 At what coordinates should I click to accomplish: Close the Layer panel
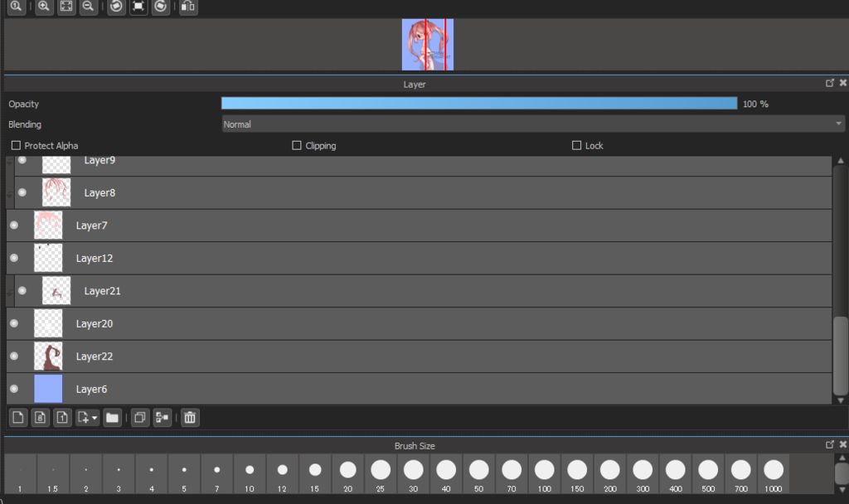(843, 83)
